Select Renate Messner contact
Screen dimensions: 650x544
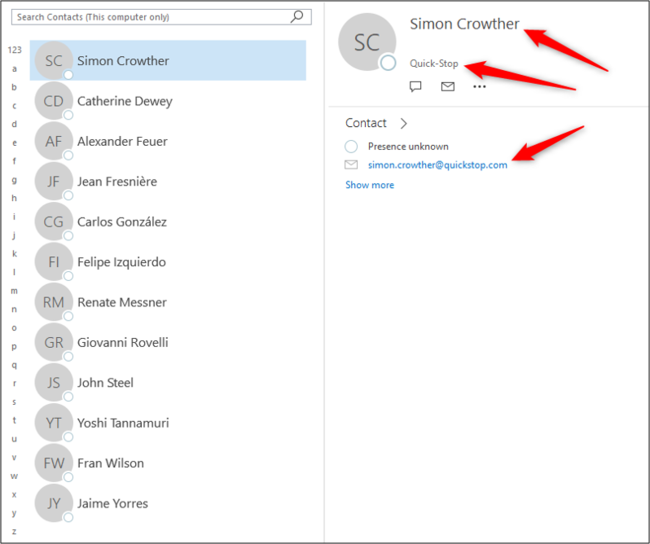[168, 302]
